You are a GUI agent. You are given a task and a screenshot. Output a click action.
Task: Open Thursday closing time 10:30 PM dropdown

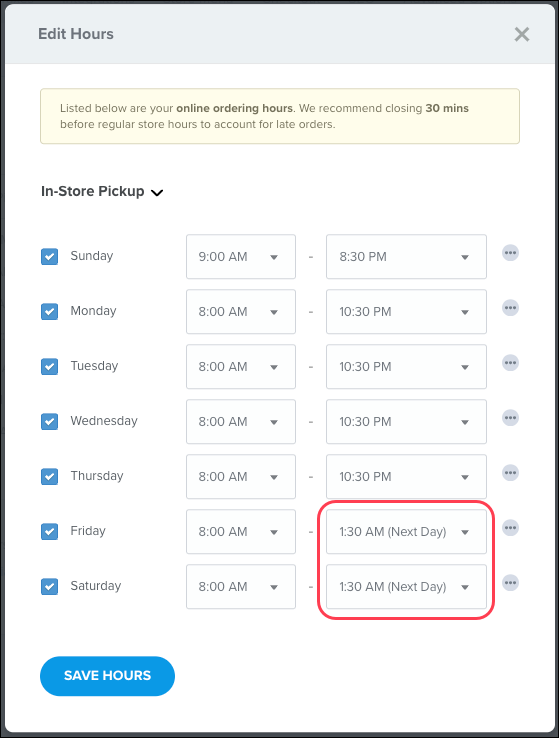[406, 476]
